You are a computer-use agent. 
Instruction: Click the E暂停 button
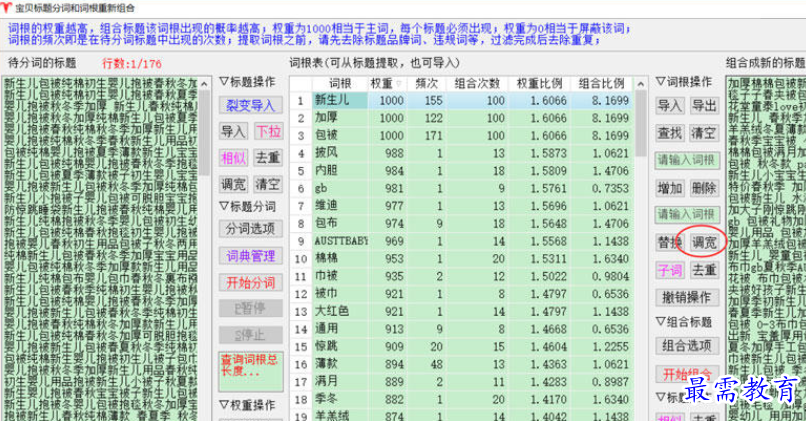(251, 308)
